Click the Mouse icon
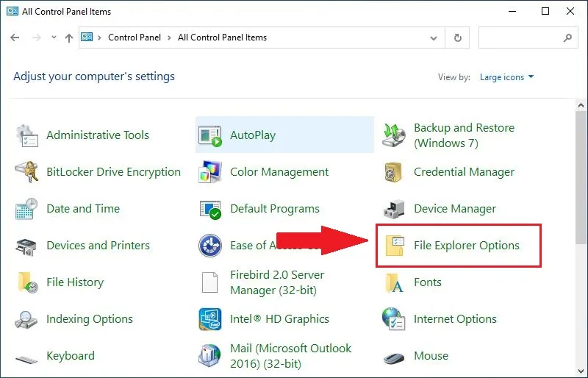The height and width of the screenshot is (378, 588). [394, 357]
